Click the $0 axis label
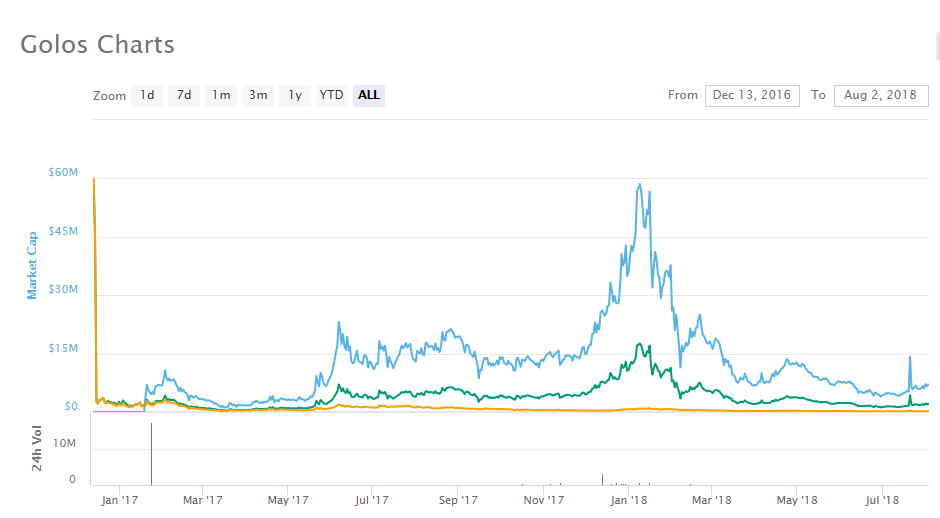Image resolution: width=940 pixels, height=518 pixels. tap(71, 406)
